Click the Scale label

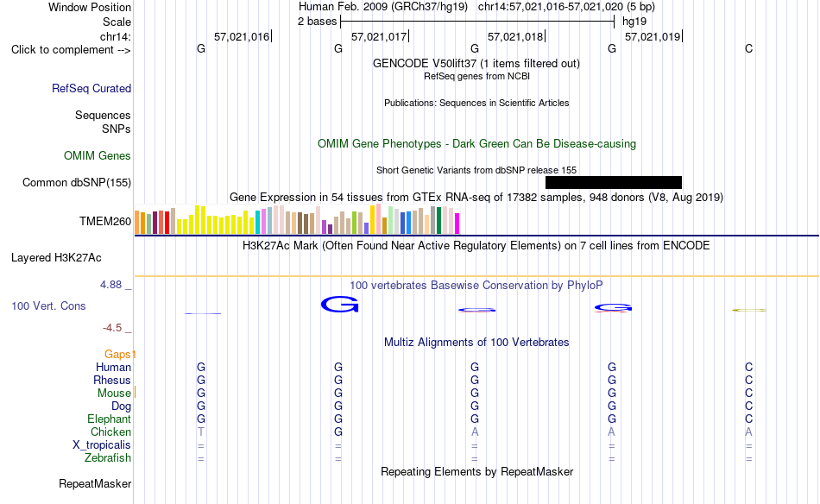117,22
